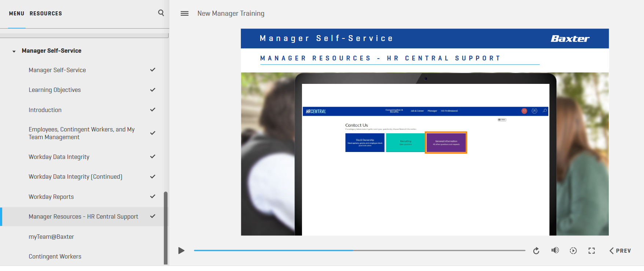Viewport: 644px width, 271px height.
Task: Open the Workday Reports lesson
Action: [x=84, y=197]
